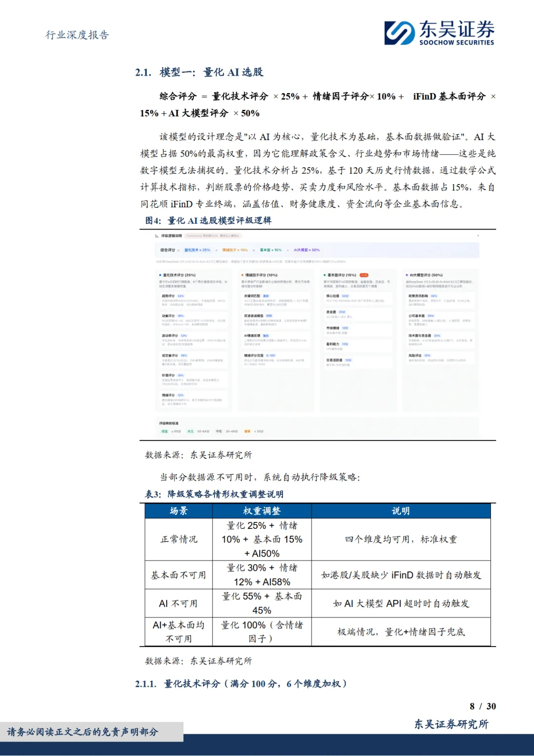Click the 双速衰减模型 card
The image size is (534, 756).
pos(276,320)
